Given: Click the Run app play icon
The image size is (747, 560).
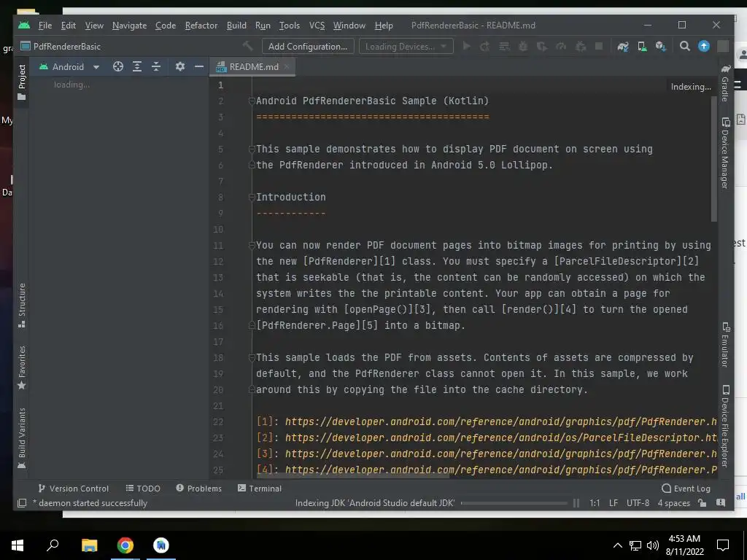Looking at the screenshot, I should click(x=467, y=46).
